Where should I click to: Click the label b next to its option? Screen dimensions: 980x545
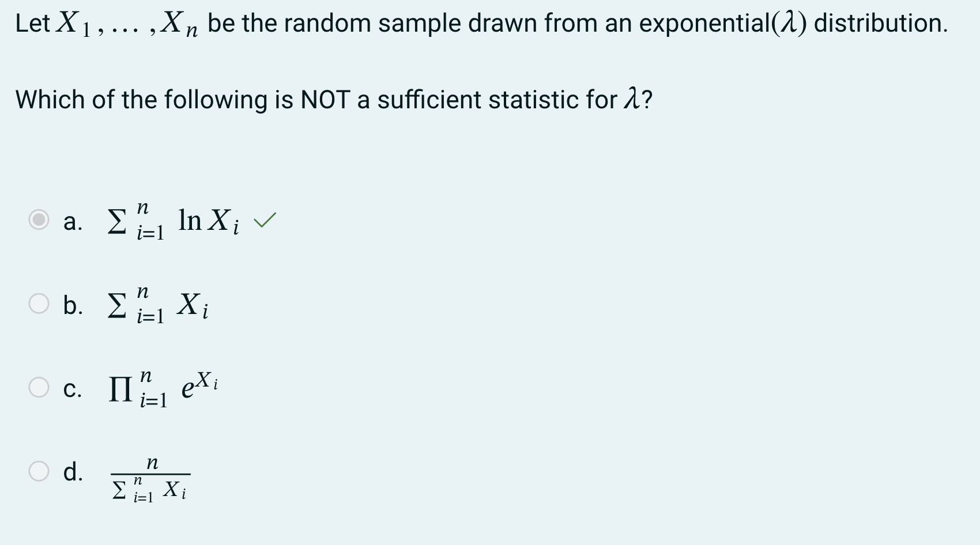pyautogui.click(x=72, y=307)
